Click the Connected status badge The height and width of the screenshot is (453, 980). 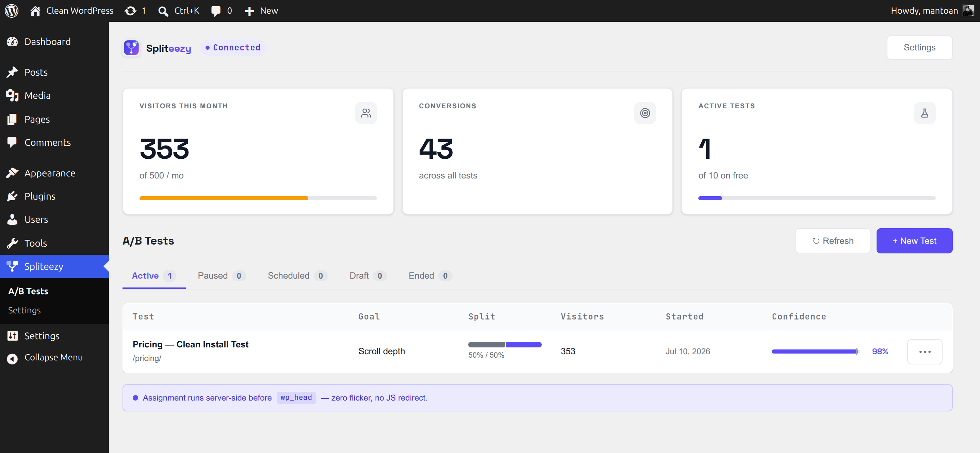point(233,48)
